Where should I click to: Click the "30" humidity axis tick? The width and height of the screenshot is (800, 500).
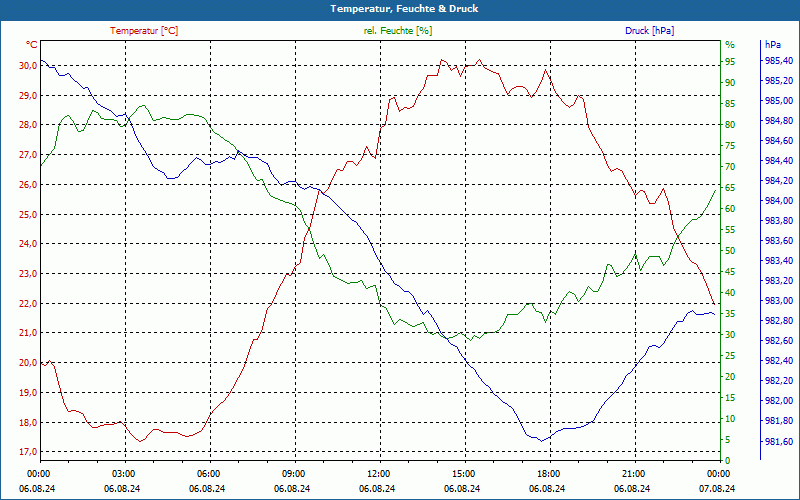click(x=730, y=335)
